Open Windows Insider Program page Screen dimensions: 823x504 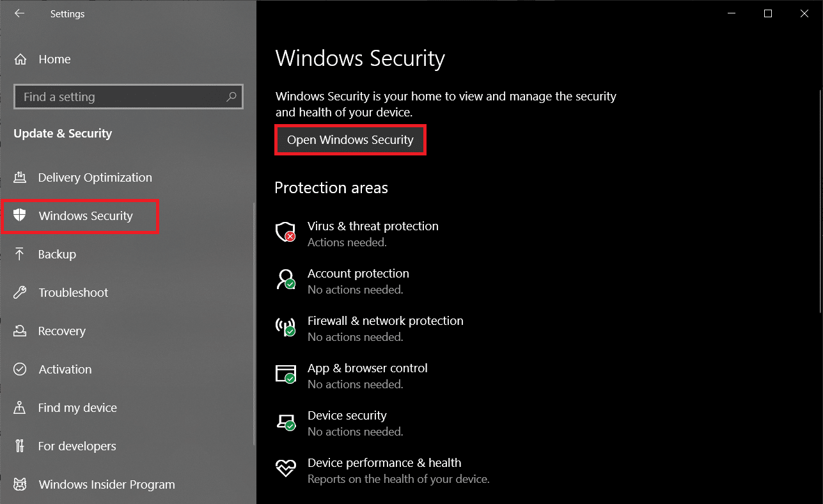point(106,485)
